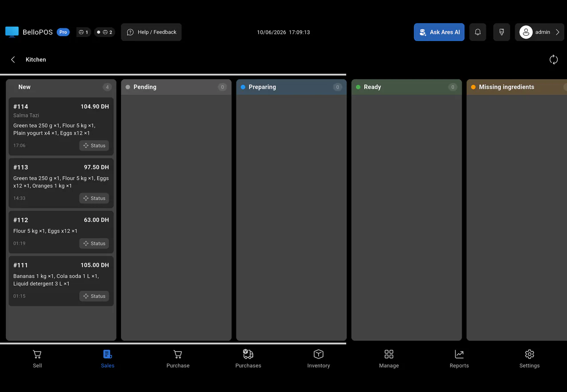Click the New column header
The height and width of the screenshot is (392, 567).
tap(61, 87)
